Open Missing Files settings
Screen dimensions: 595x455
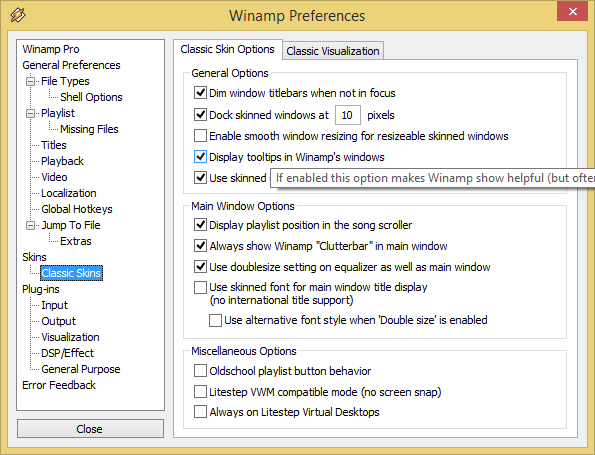tap(89, 129)
